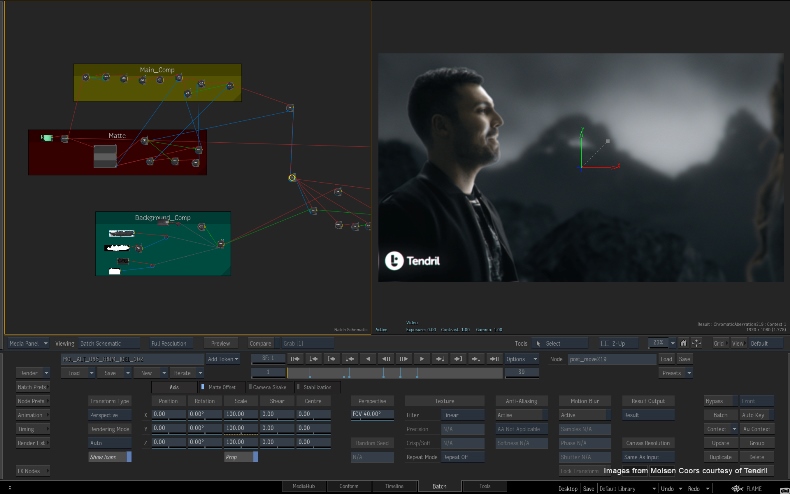
Task: Click the Preview button
Action: 221,343
